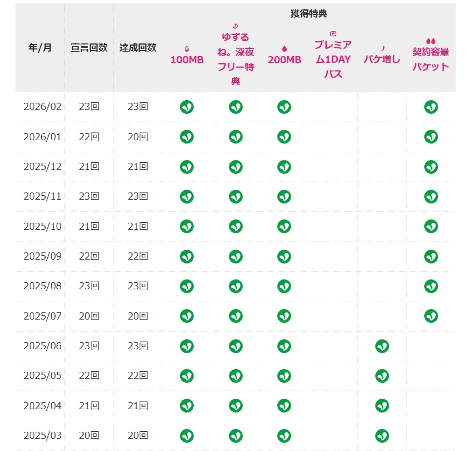476x451 pixels.
Task: Click the 契約容量パケット check mark for 2025/07
Action: [431, 316]
